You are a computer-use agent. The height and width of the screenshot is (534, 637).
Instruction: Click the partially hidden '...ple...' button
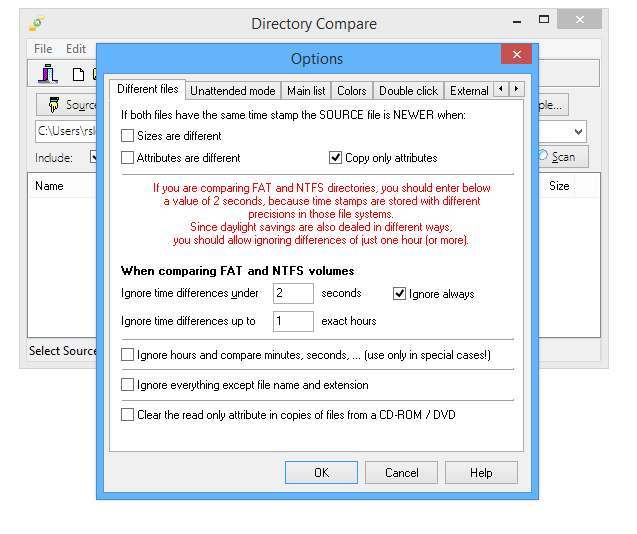tap(553, 105)
